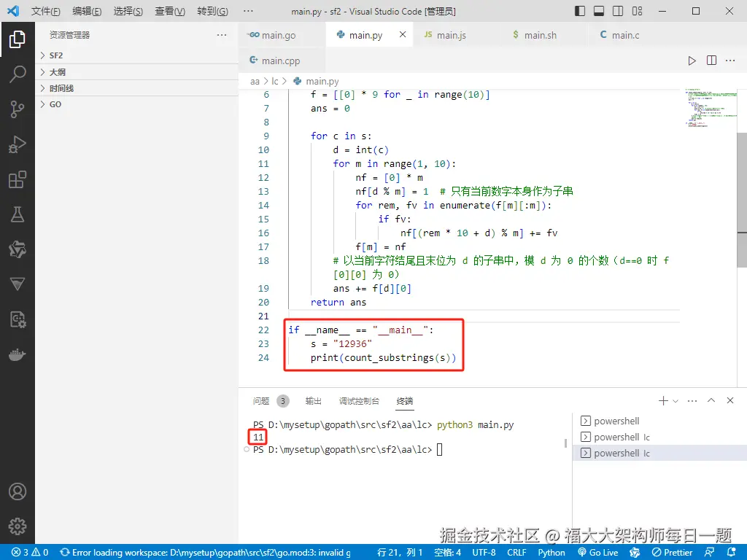Maximize the panel with the up chevron
Viewport: 747px width, 560px height.
pyautogui.click(x=711, y=400)
